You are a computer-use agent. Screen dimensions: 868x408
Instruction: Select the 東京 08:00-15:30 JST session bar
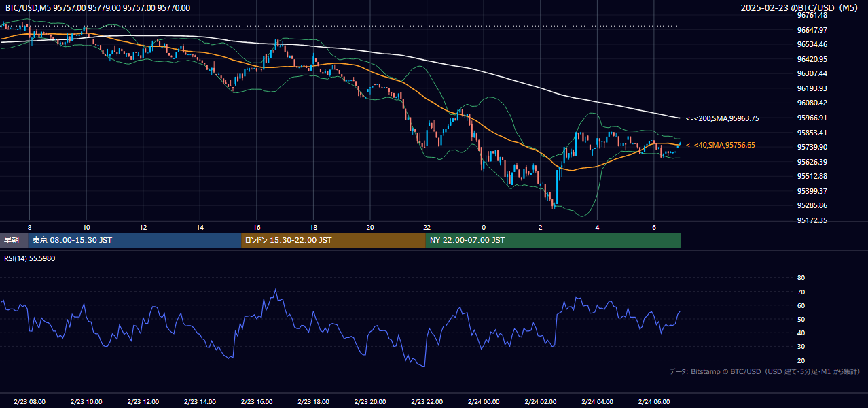coord(134,240)
